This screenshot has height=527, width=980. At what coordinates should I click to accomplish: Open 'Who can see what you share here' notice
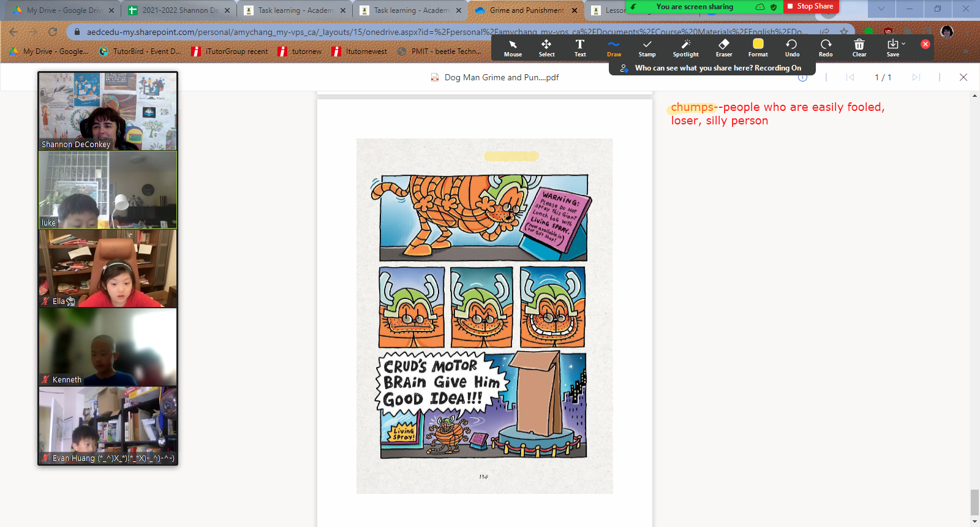(x=711, y=68)
